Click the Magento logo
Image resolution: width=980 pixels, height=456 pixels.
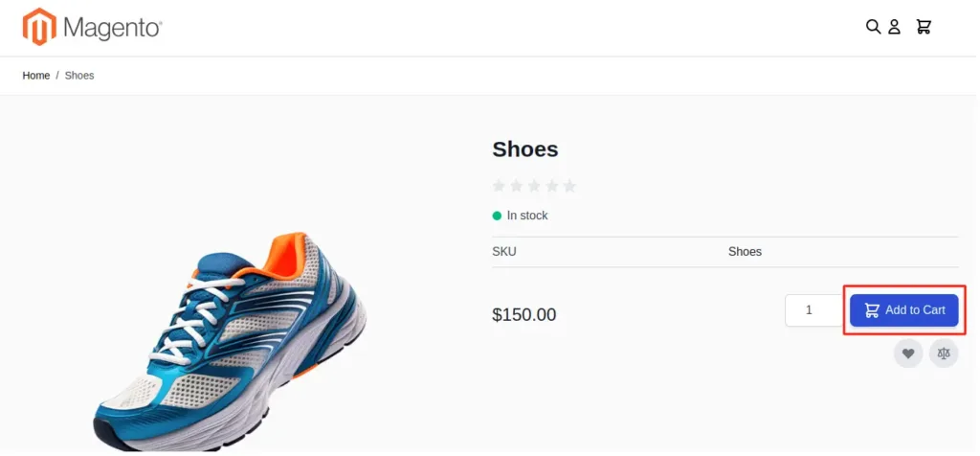pyautogui.click(x=93, y=27)
